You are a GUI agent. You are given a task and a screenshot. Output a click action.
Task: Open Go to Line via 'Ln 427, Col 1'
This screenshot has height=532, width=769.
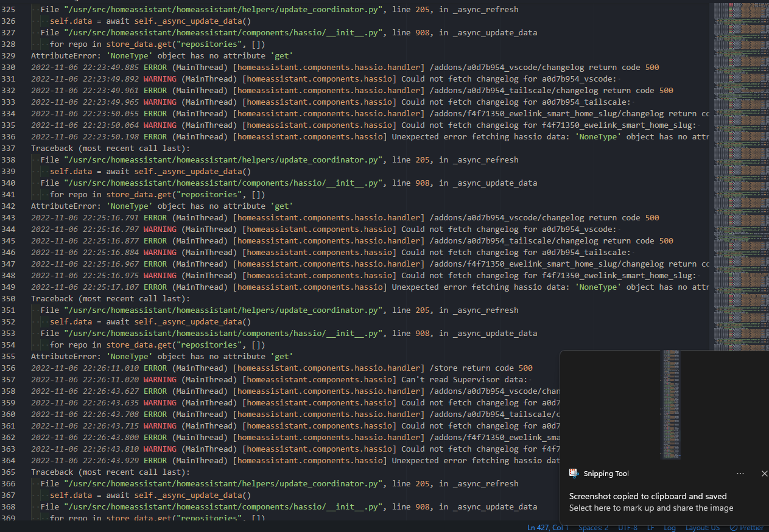tap(548, 528)
